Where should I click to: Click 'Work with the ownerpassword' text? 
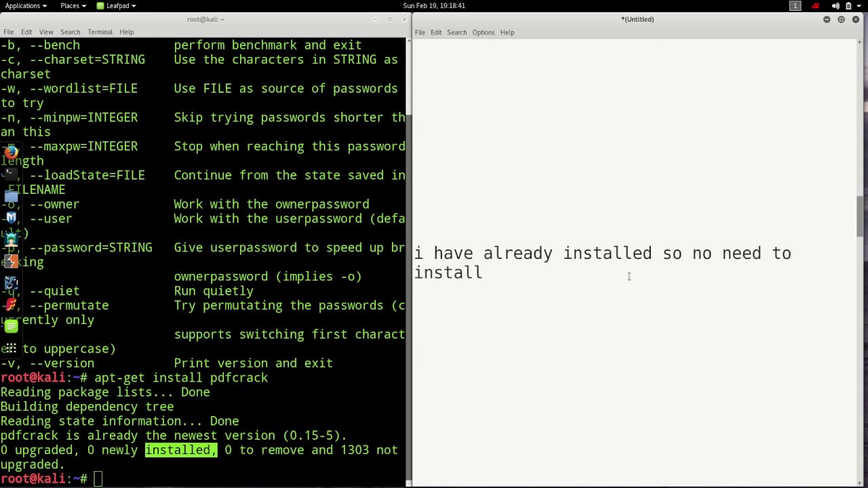pyautogui.click(x=271, y=204)
